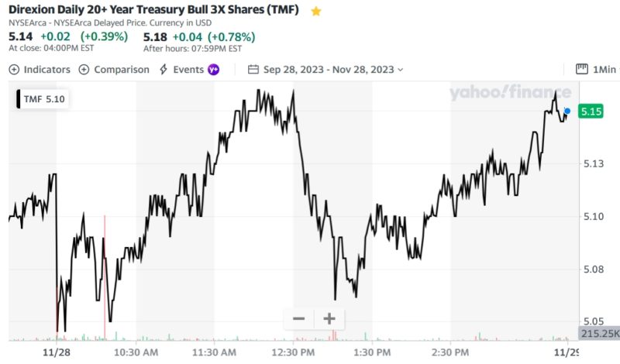Click the green 5.15 price tag

[591, 112]
